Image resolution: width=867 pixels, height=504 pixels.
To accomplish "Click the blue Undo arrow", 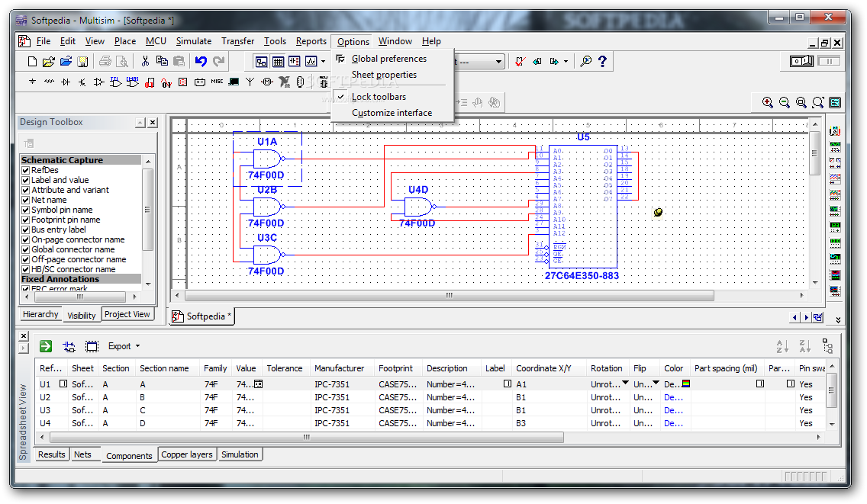I will click(x=201, y=61).
